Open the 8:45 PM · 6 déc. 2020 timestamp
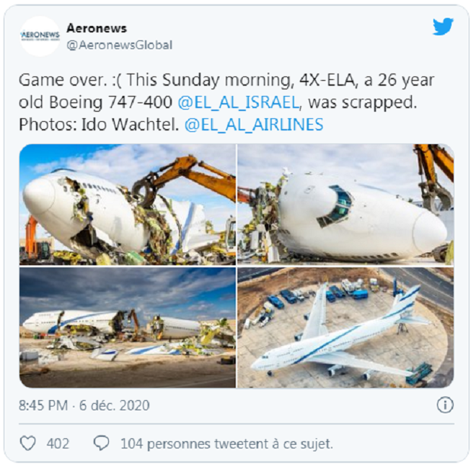Screen dimensions: 476x470 [84, 405]
